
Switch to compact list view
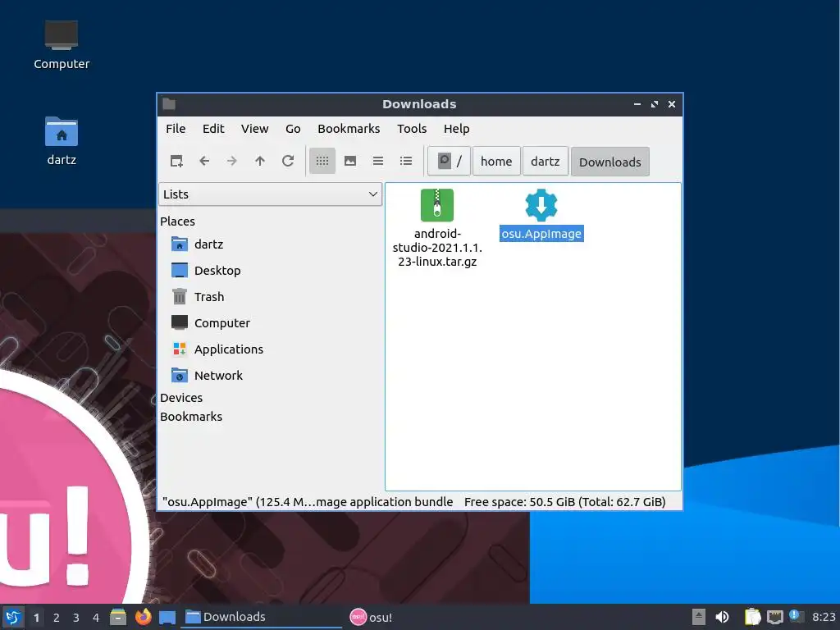pos(377,161)
